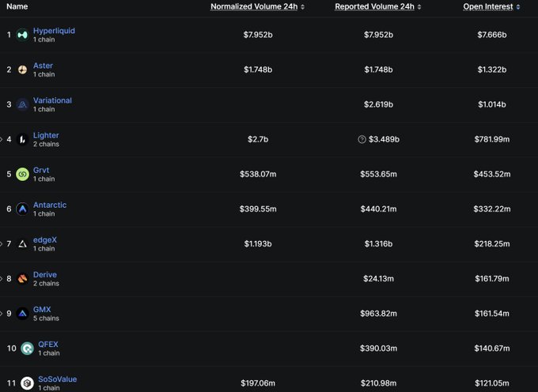Click the Antarctic protocol logo icon
This screenshot has height=392, width=538.
(x=22, y=209)
